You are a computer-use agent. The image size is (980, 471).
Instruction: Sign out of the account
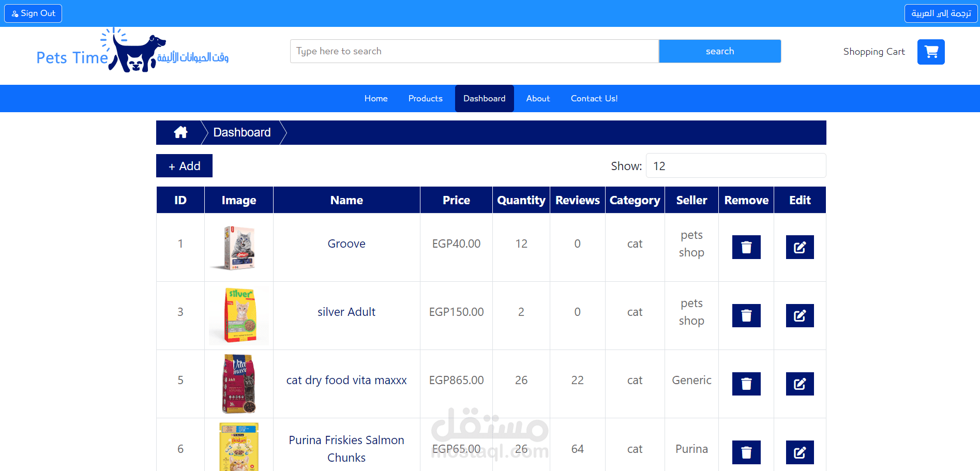tap(33, 13)
